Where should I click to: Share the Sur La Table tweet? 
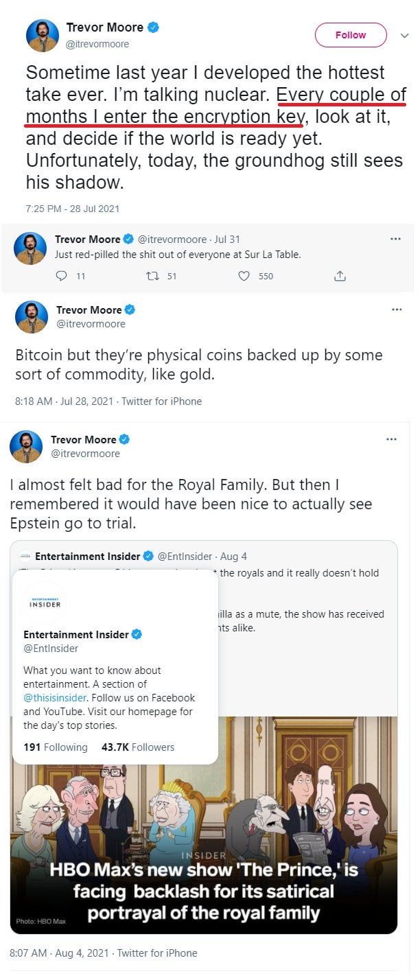(x=339, y=276)
